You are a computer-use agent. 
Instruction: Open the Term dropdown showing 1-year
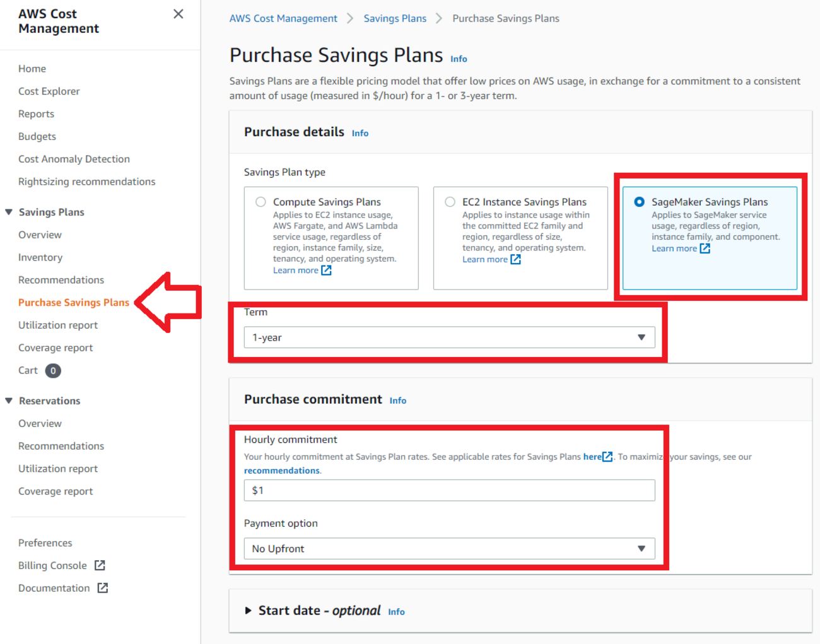pyautogui.click(x=449, y=337)
